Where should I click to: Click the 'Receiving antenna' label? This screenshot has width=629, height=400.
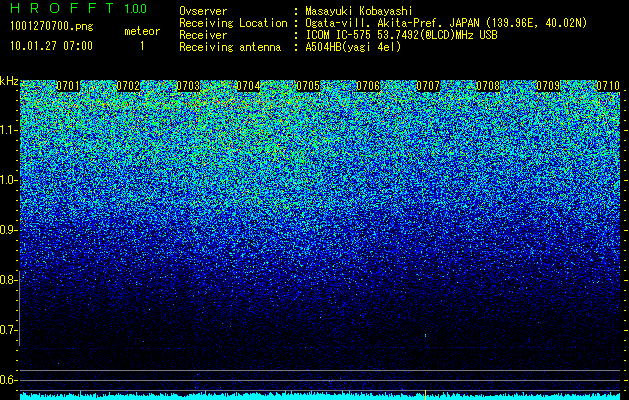click(230, 47)
